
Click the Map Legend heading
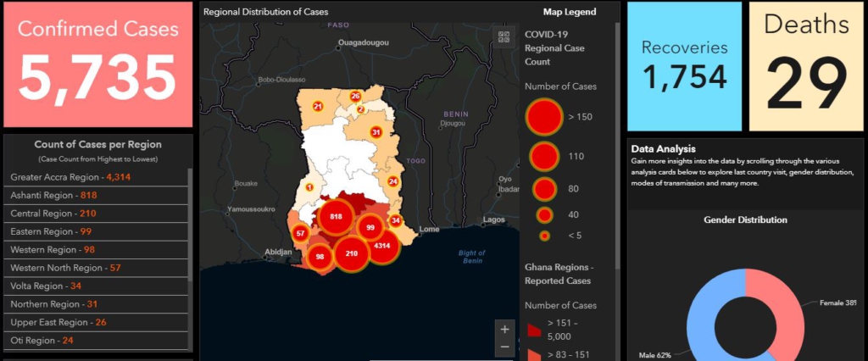point(569,12)
